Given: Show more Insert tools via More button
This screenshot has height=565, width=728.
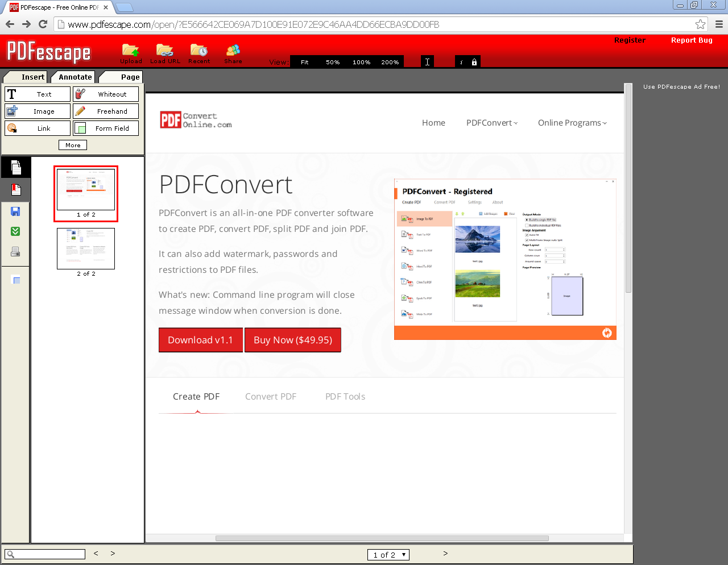Looking at the screenshot, I should click(72, 145).
